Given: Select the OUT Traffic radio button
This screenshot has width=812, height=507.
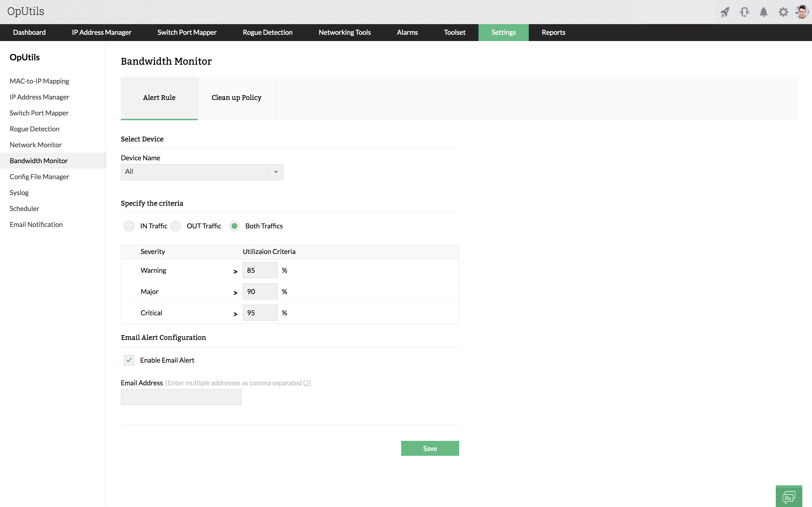Looking at the screenshot, I should click(175, 226).
